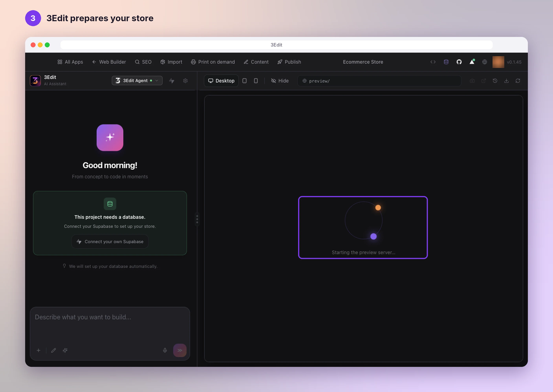Click the database icon in top bar
553x392 pixels.
pos(446,62)
